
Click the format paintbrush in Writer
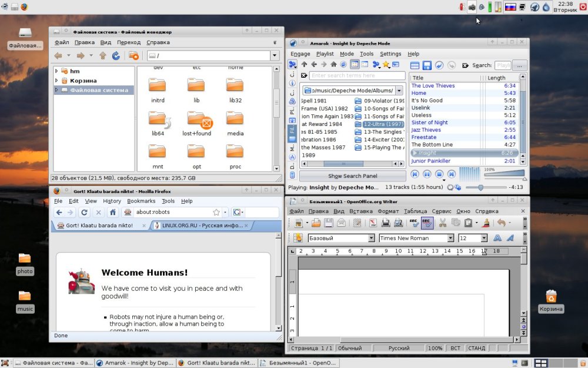(486, 223)
